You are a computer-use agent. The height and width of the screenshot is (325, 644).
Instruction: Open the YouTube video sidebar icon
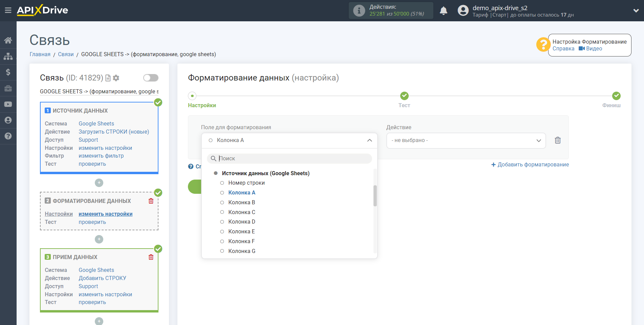pyautogui.click(x=8, y=104)
